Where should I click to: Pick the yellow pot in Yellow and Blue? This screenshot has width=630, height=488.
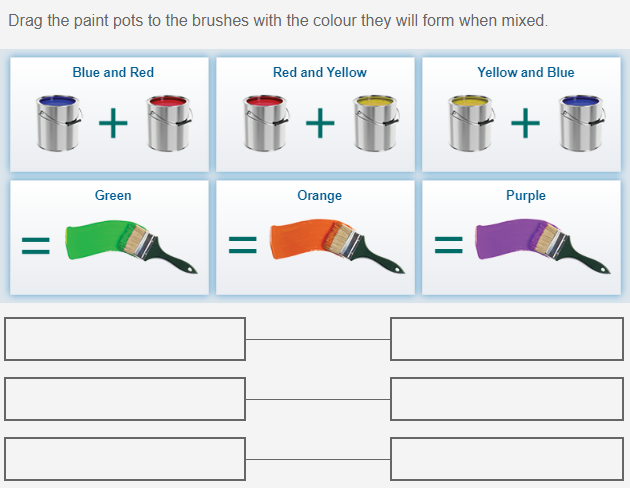point(471,122)
